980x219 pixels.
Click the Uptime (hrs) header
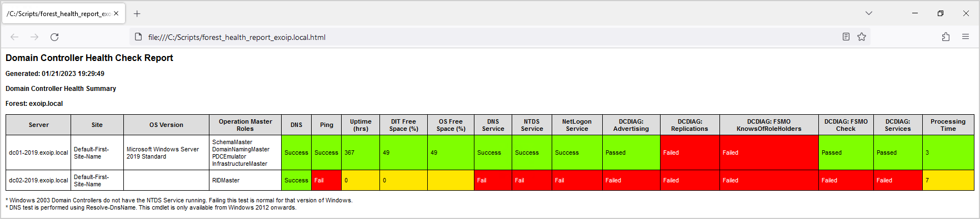361,125
